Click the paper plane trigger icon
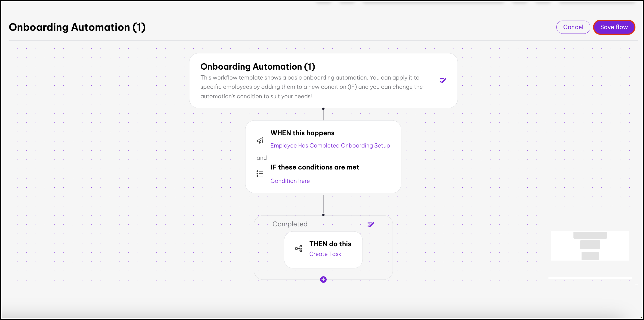Screen dimensions: 644x320 tap(260, 141)
